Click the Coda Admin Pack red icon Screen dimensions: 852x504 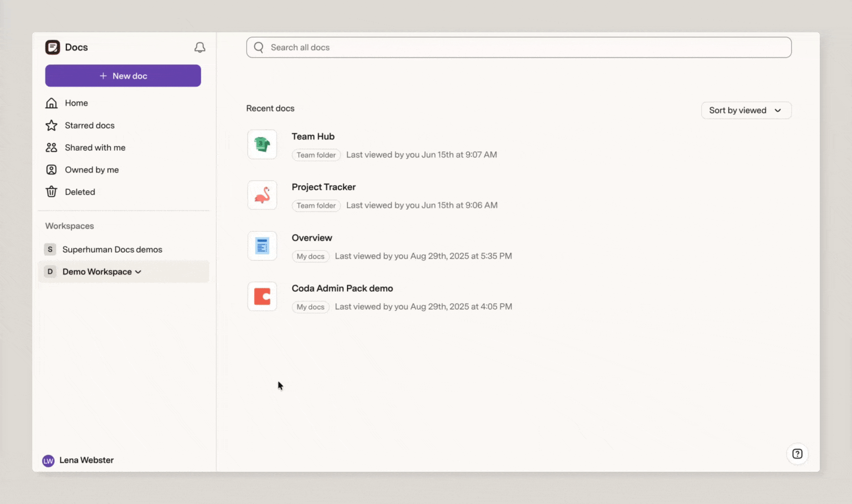262,296
